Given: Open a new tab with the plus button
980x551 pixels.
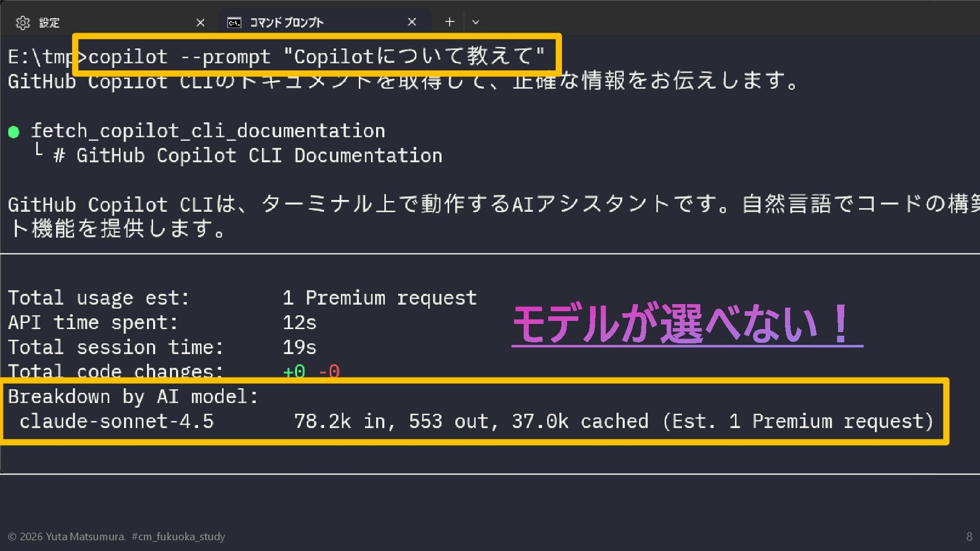Looking at the screenshot, I should pyautogui.click(x=449, y=22).
